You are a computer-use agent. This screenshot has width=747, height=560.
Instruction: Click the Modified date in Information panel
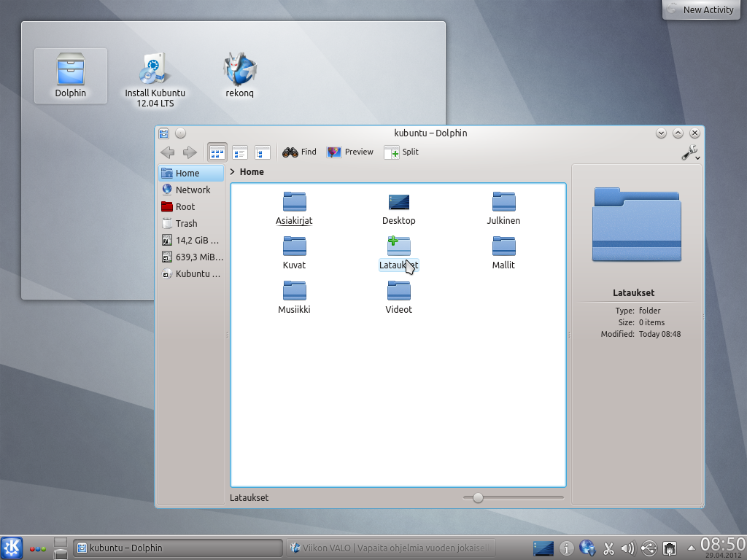pyautogui.click(x=659, y=334)
